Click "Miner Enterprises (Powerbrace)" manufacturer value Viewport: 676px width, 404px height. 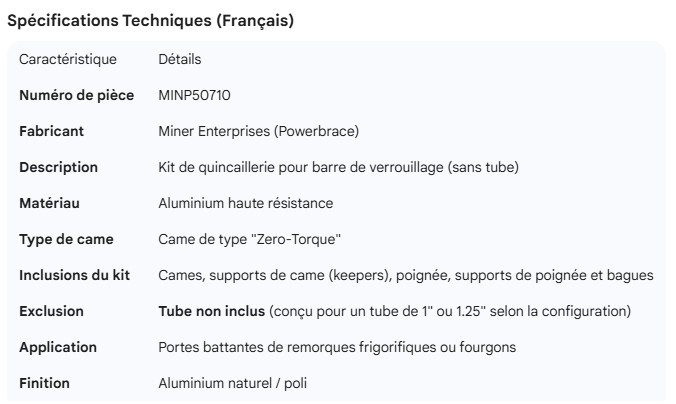coord(258,131)
